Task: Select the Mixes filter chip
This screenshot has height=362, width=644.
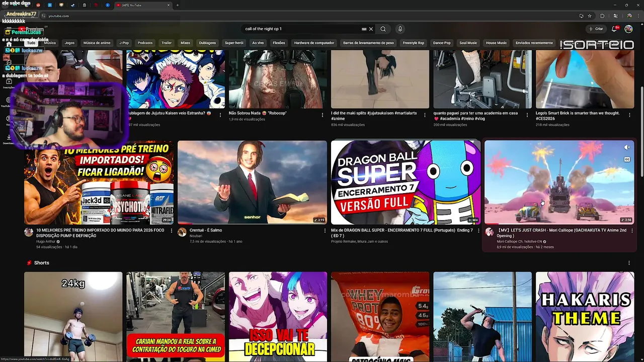Action: pyautogui.click(x=185, y=43)
